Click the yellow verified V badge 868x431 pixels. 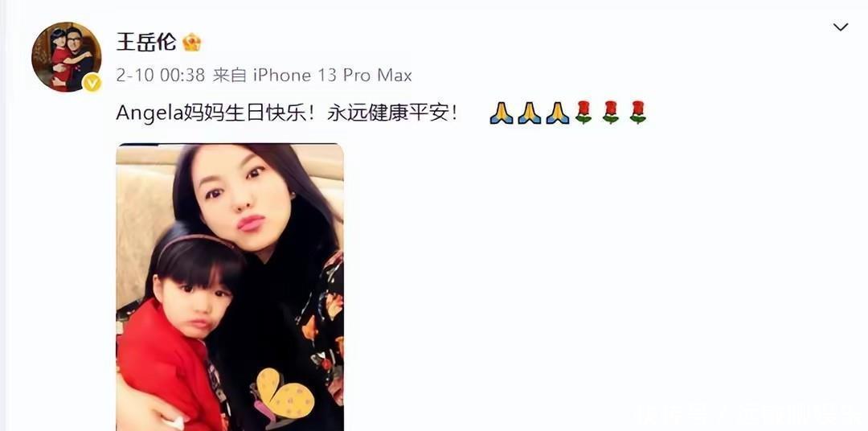pyautogui.click(x=92, y=83)
